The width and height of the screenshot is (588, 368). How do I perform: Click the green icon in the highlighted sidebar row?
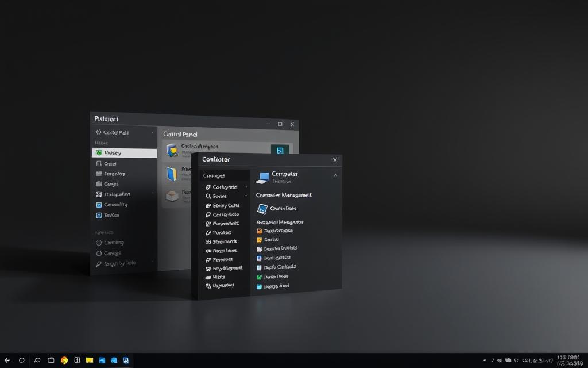coord(99,153)
